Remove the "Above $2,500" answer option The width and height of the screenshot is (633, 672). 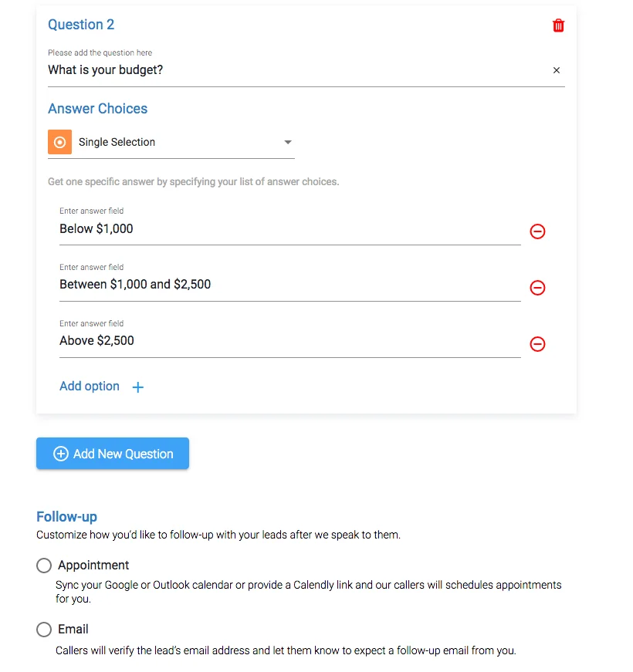[538, 343]
